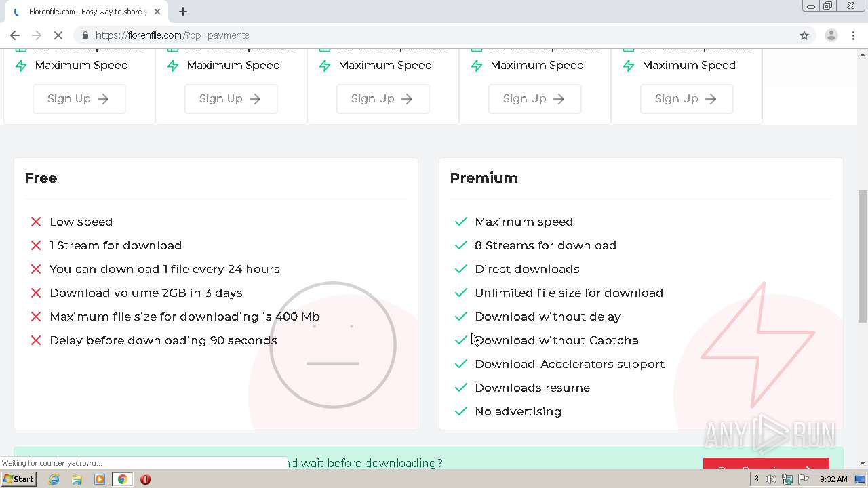Click the lightning icon in the fifth plan

pos(629,66)
